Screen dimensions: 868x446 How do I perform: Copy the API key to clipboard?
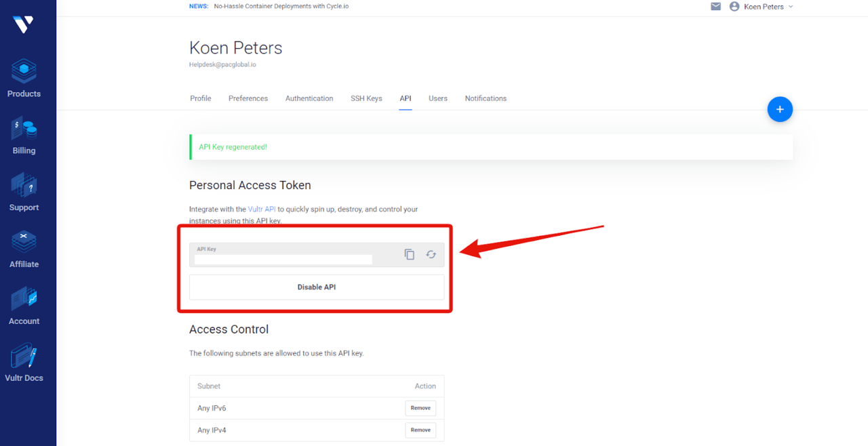[410, 254]
